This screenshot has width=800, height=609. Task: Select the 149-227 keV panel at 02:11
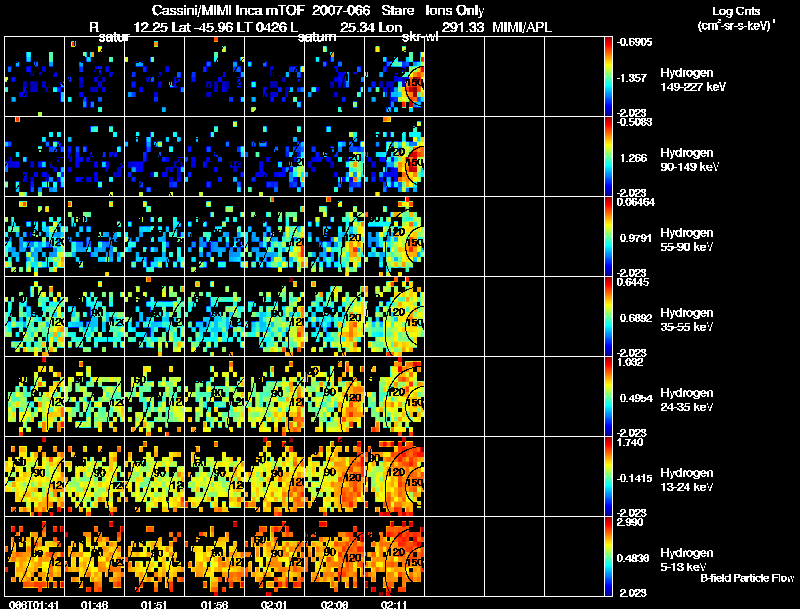coord(394,77)
